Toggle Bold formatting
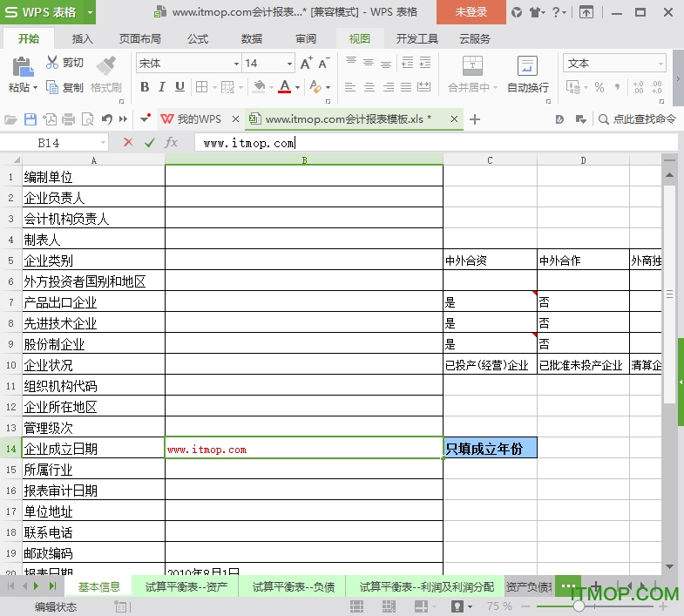This screenshot has height=616, width=684. tap(145, 87)
